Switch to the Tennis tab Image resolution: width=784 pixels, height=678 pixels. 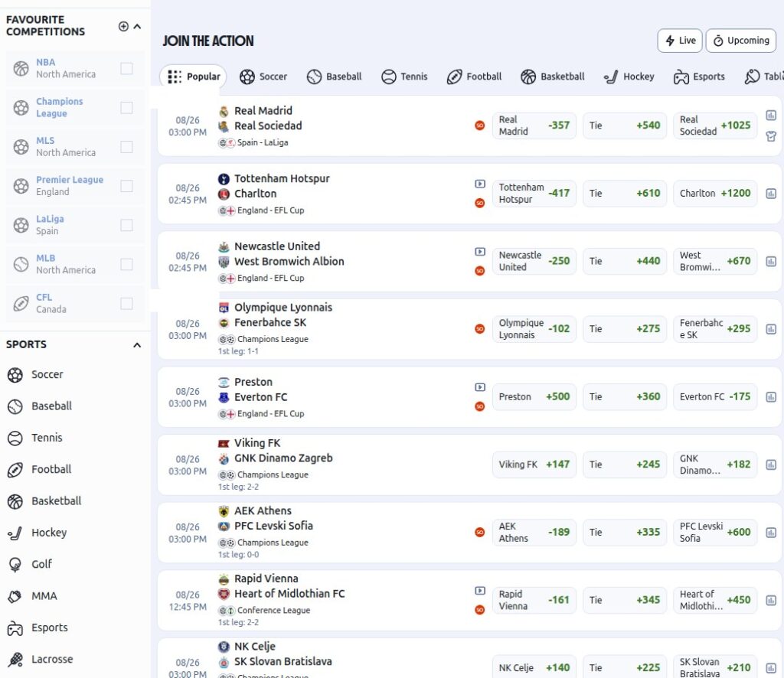tap(404, 77)
